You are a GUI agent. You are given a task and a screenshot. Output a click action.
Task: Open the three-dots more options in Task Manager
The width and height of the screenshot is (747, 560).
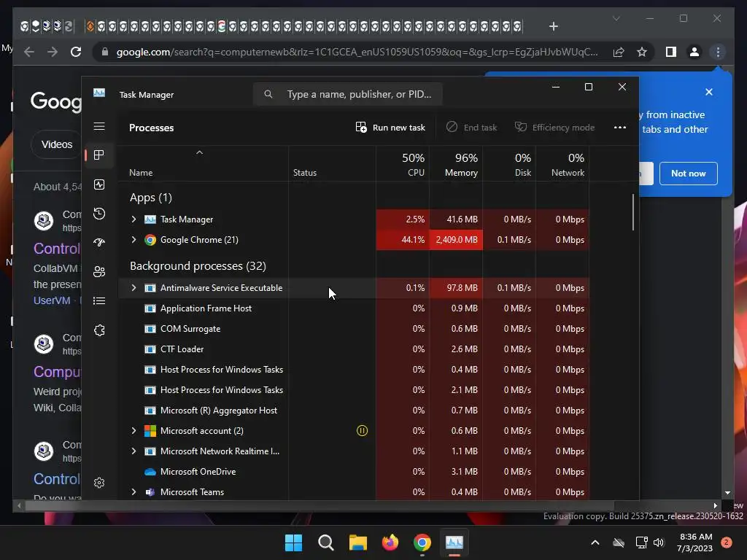(620, 127)
